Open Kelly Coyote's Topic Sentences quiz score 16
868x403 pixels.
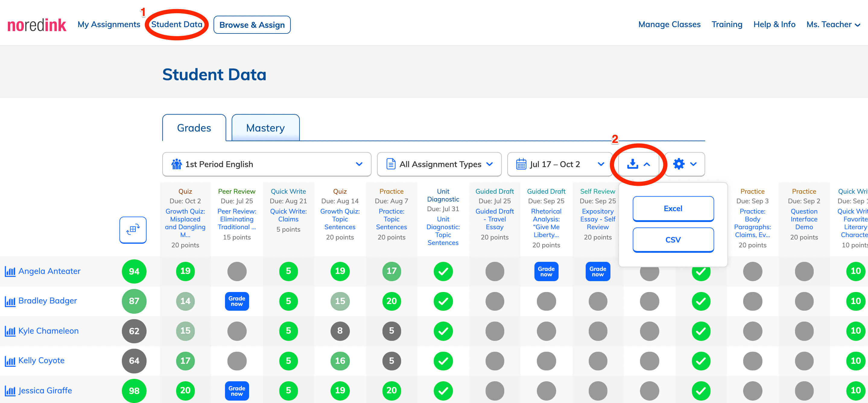click(340, 360)
